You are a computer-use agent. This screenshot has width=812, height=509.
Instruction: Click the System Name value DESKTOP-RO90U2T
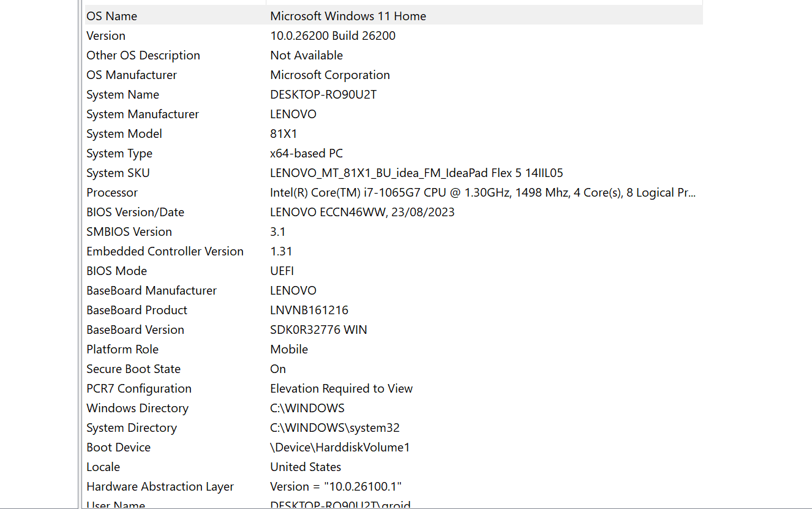323,94
